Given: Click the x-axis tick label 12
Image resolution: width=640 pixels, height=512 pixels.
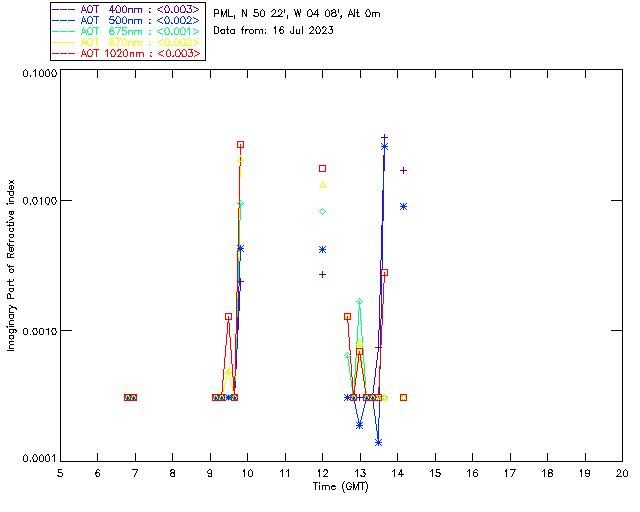Looking at the screenshot, I should pyautogui.click(x=322, y=473).
